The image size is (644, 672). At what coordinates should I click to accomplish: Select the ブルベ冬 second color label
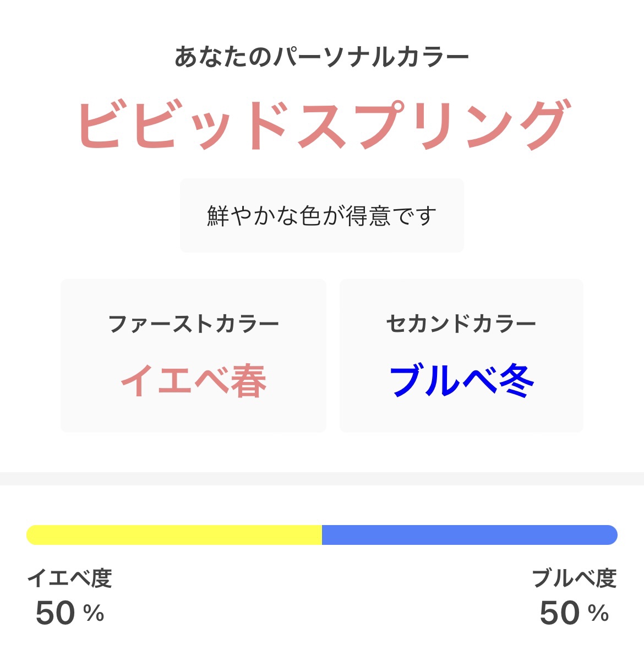pyautogui.click(x=461, y=381)
